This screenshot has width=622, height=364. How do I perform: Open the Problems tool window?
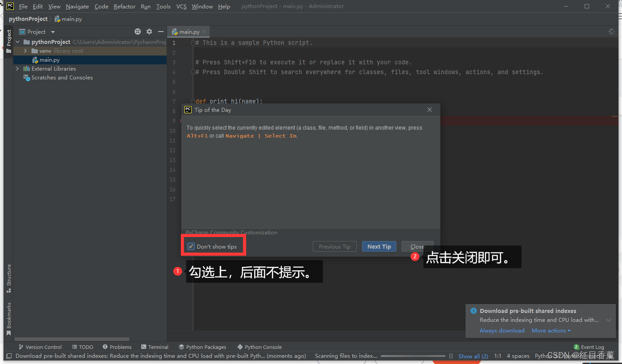point(120,347)
